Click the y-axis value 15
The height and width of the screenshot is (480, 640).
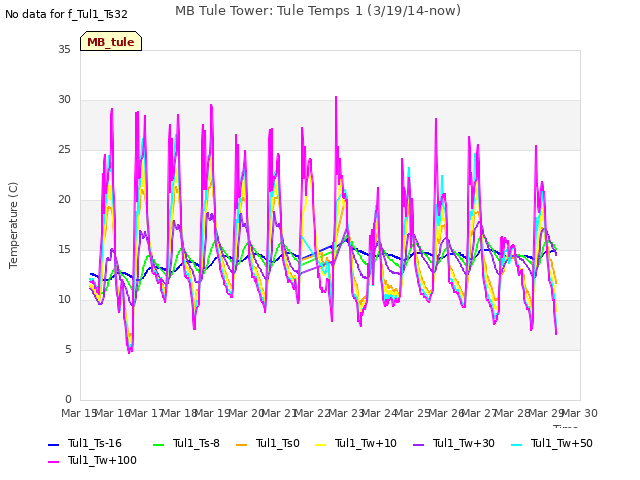click(64, 249)
